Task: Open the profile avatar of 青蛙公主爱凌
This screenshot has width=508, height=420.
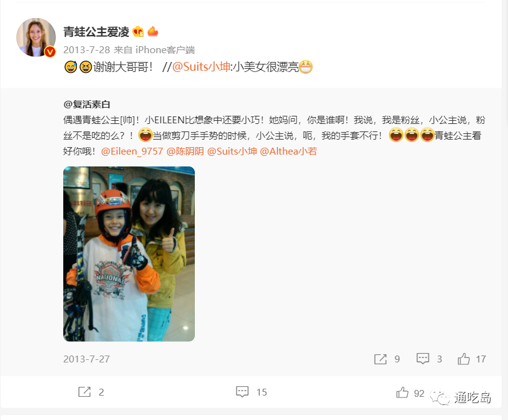Action: (36, 37)
